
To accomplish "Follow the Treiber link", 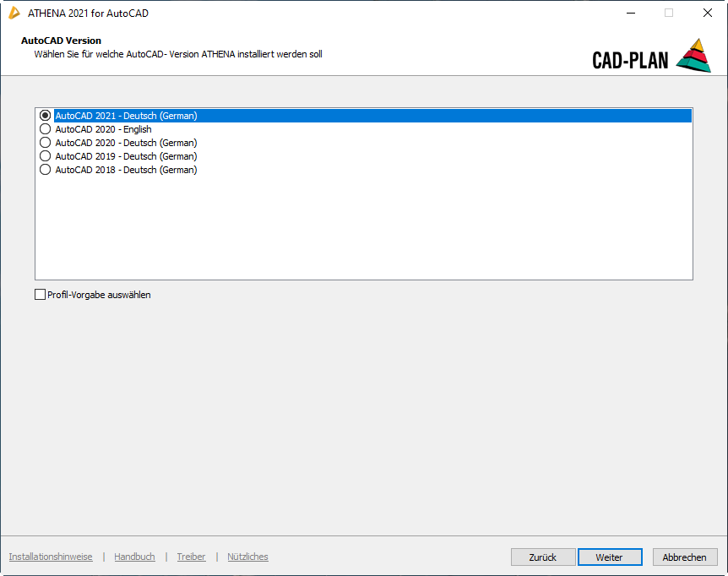I will pyautogui.click(x=191, y=557).
